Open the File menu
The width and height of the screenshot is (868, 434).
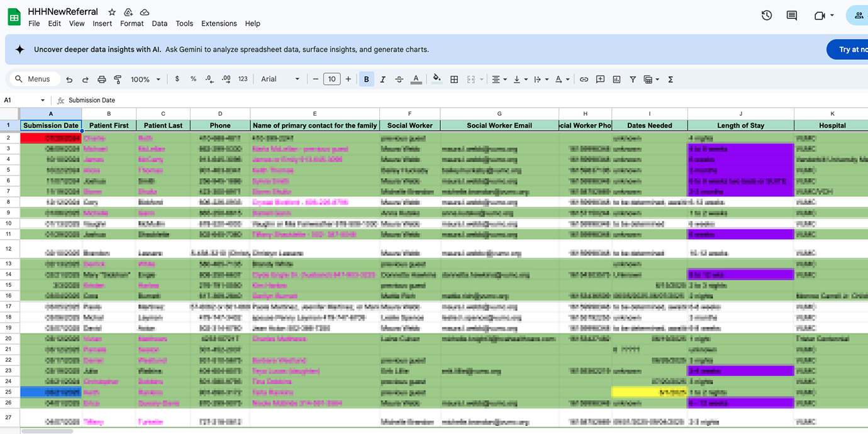coord(34,23)
